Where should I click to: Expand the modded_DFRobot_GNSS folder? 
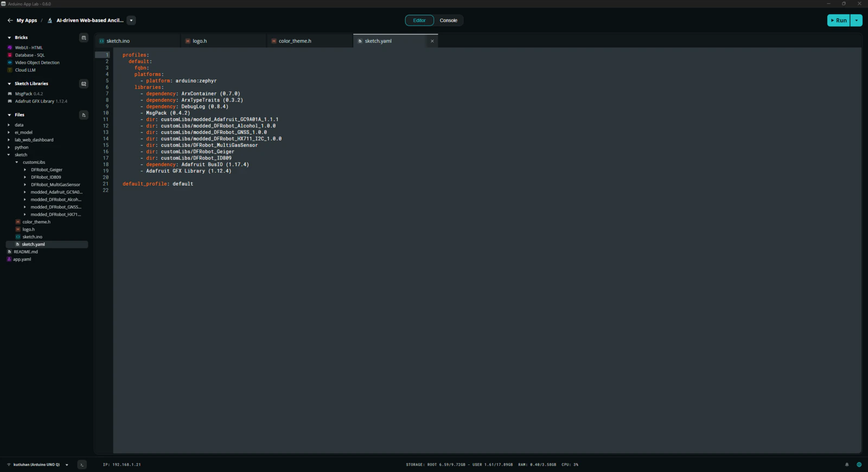coord(25,207)
